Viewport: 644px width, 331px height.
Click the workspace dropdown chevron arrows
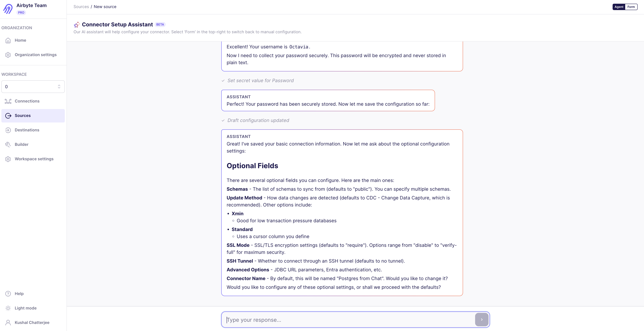tap(59, 87)
